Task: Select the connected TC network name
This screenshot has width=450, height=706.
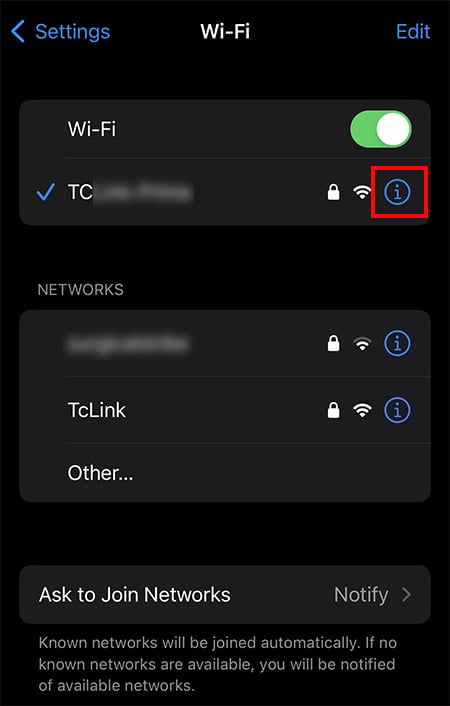Action: [x=130, y=192]
